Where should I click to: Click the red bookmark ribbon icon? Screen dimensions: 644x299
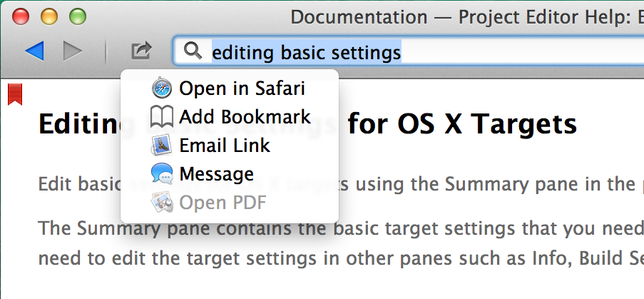pos(15,94)
